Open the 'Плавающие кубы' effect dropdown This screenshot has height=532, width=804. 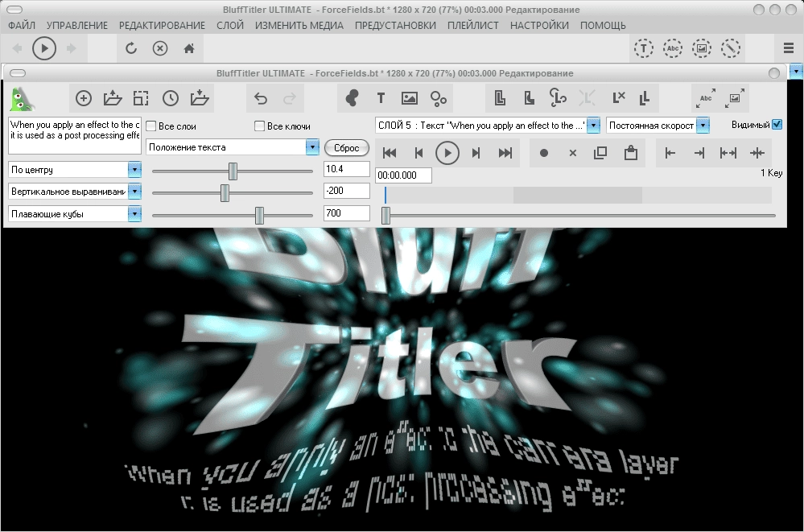click(x=134, y=213)
